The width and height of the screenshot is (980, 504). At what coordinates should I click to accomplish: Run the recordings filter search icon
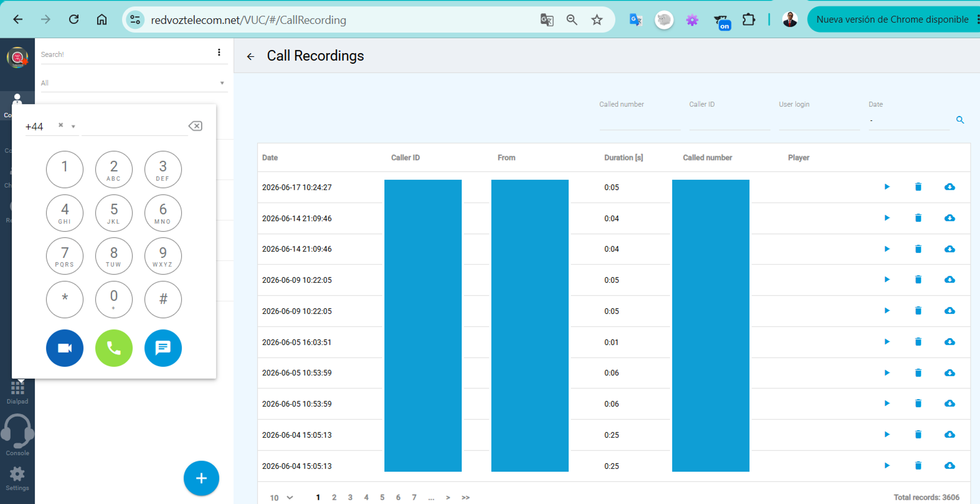(960, 120)
